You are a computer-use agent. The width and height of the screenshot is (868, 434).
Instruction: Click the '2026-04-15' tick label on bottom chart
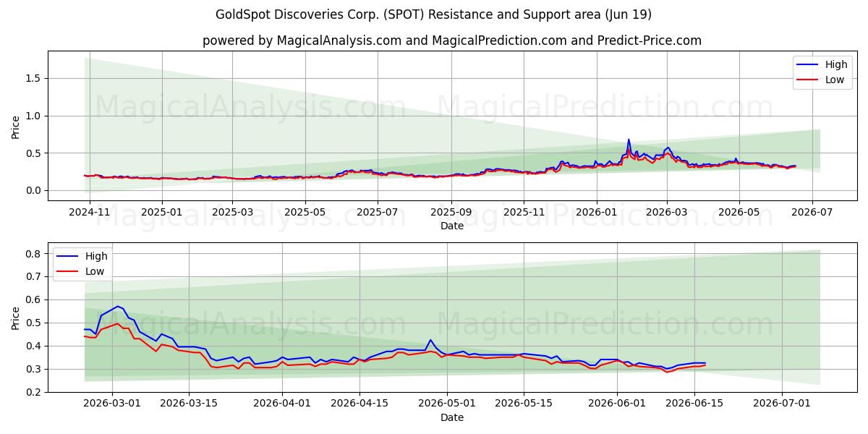pos(359,404)
